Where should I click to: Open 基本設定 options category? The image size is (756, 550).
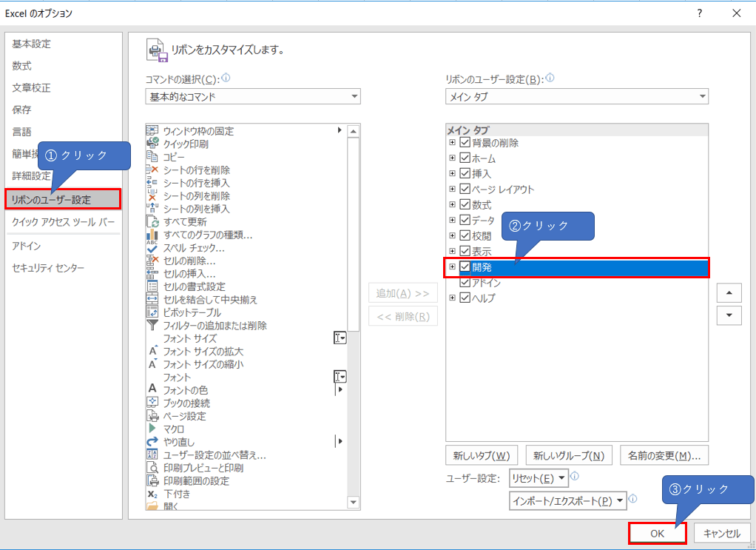(x=31, y=44)
